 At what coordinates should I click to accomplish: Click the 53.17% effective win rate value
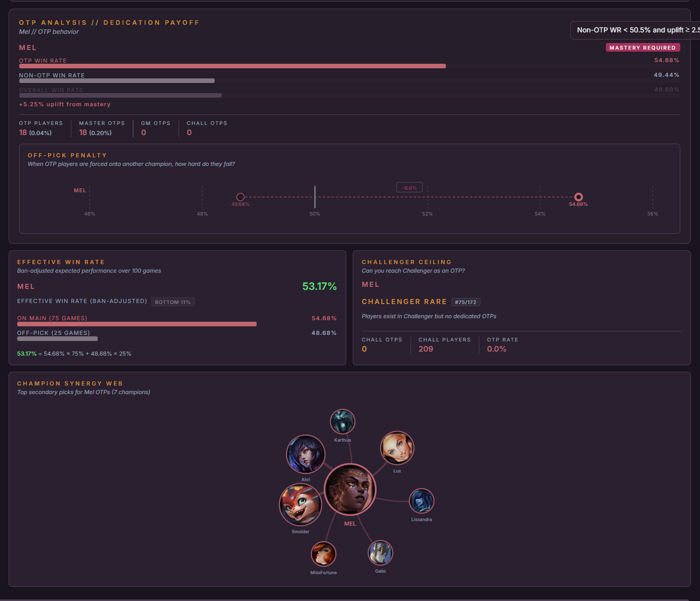click(319, 286)
